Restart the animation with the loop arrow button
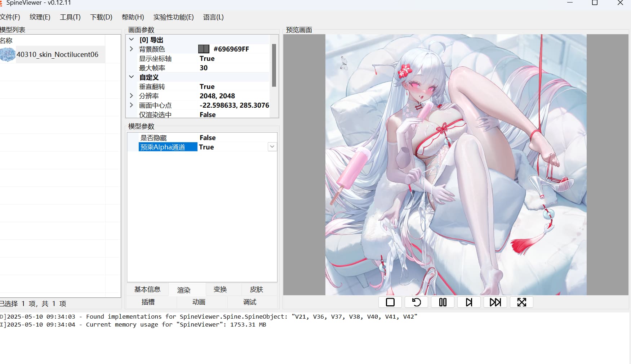The width and height of the screenshot is (631, 364). tap(416, 302)
